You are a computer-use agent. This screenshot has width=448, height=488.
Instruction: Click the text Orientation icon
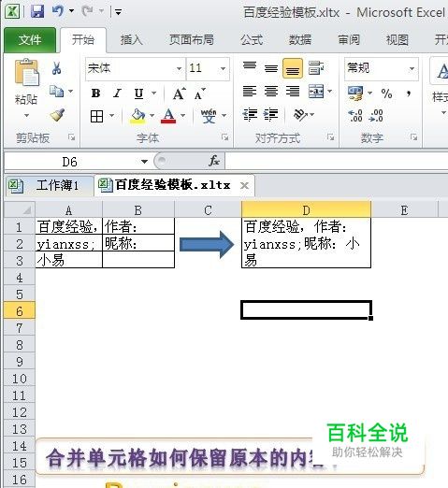click(300, 115)
